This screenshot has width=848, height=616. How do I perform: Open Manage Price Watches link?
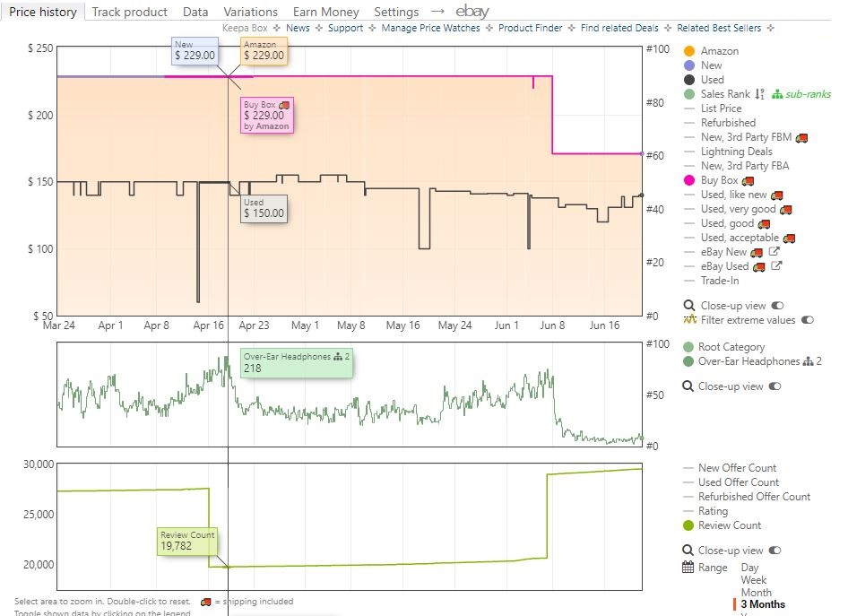tap(430, 28)
